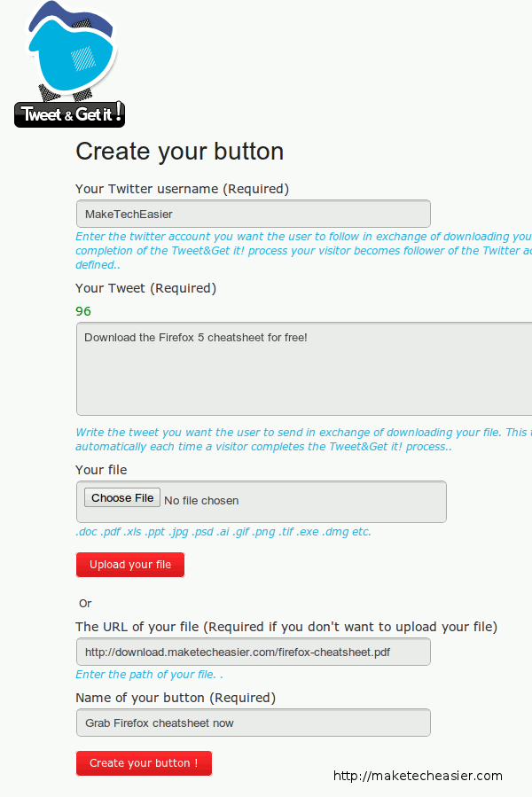Screen dimensions: 532x797
Task: Focus the file URL field with firefox-cheatsheet.pdf
Action: click(253, 652)
